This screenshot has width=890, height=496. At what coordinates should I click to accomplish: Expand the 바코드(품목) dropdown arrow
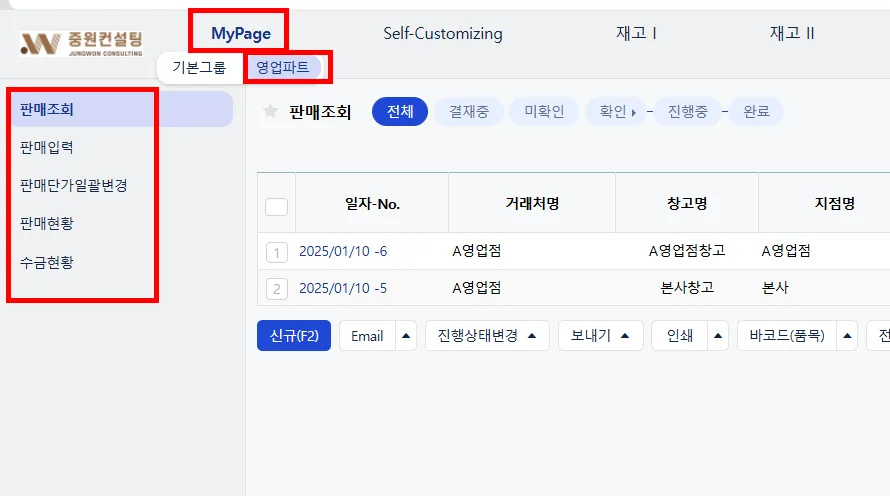[x=847, y=335]
